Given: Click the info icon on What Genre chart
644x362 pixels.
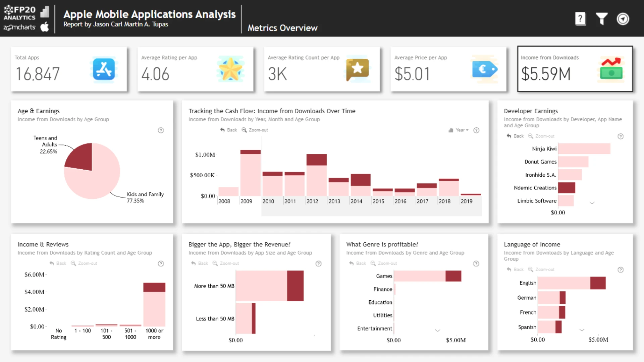Looking at the screenshot, I should click(x=476, y=264).
